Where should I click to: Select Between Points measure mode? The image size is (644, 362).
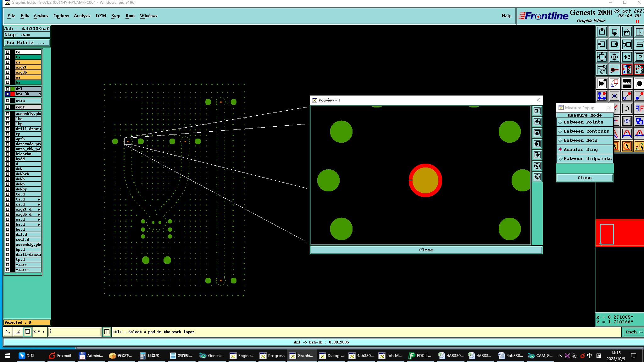point(583,122)
